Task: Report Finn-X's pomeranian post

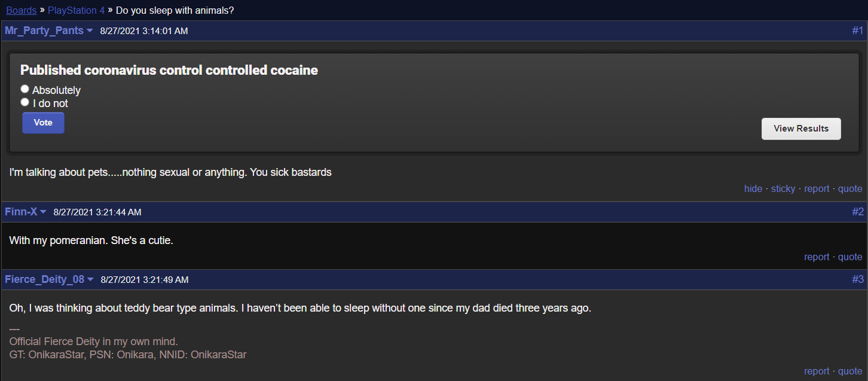Action: click(x=817, y=257)
